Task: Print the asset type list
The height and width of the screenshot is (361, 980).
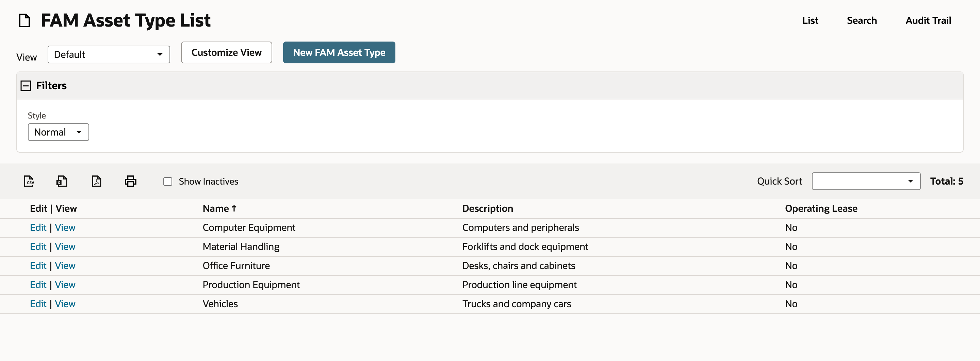Action: tap(130, 181)
